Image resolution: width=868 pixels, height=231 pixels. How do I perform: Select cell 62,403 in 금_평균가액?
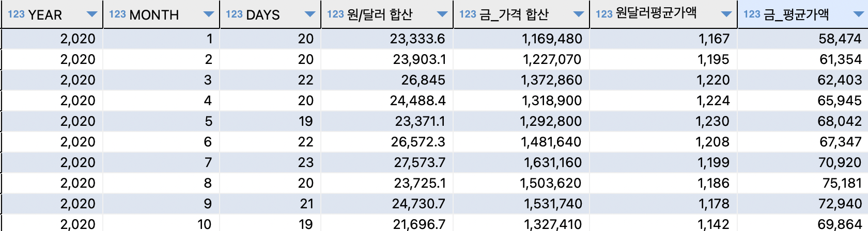pyautogui.click(x=802, y=80)
